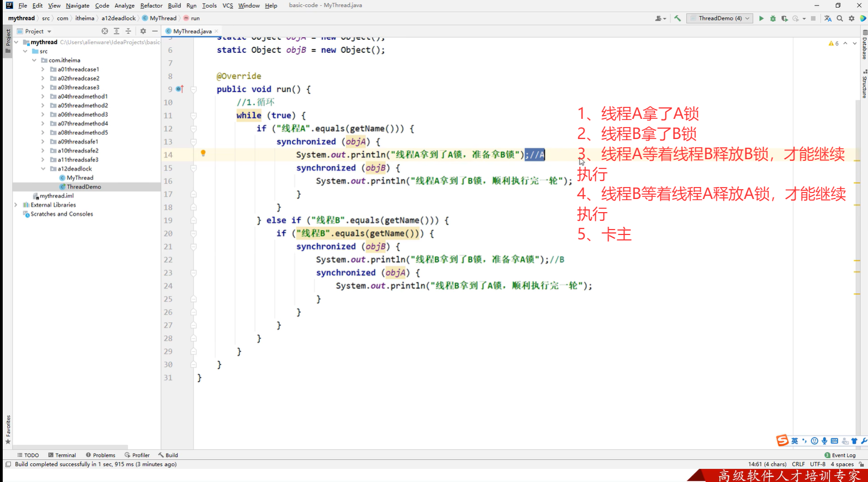Select opened file locate target icon
The height and width of the screenshot is (482, 868).
tap(105, 32)
